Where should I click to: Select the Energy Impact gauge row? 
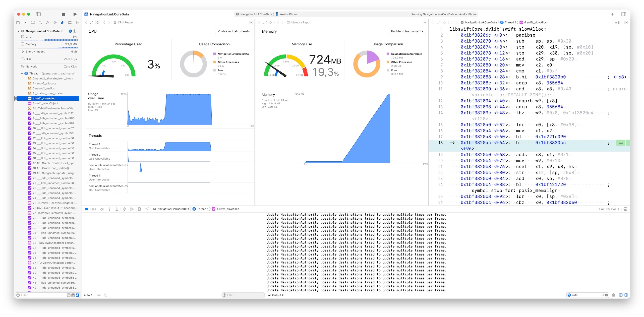49,52
